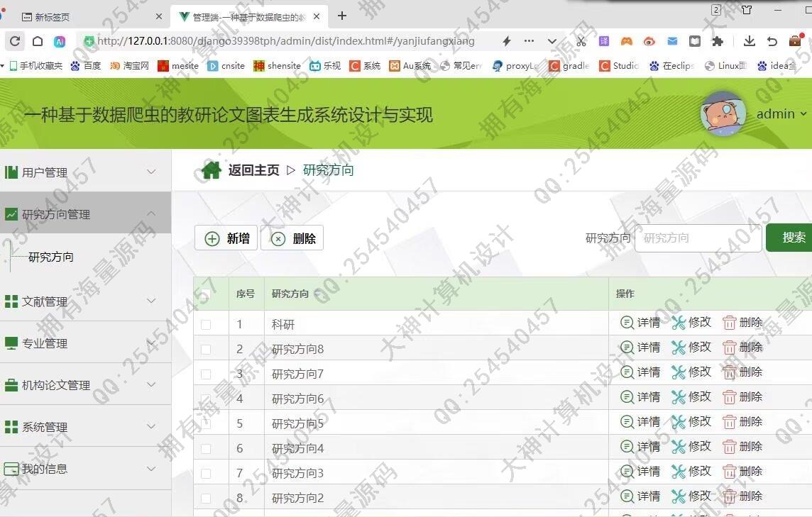Expand the 我的信息 sidebar menu

85,468
